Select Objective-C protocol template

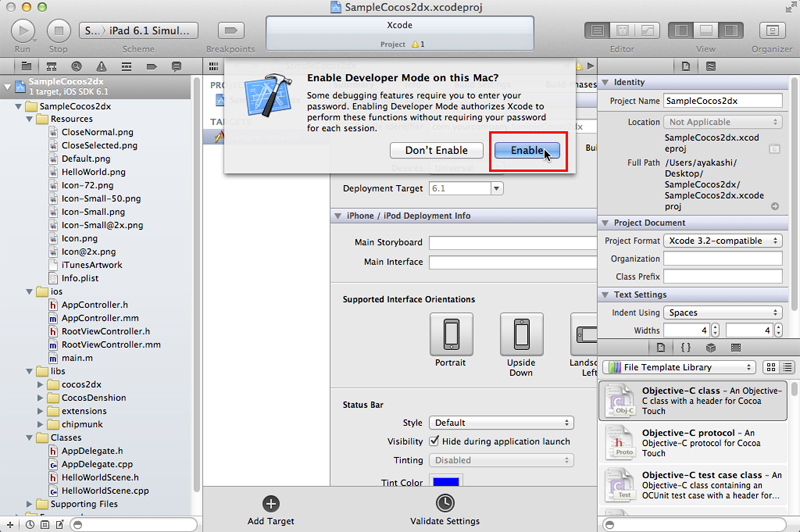693,443
